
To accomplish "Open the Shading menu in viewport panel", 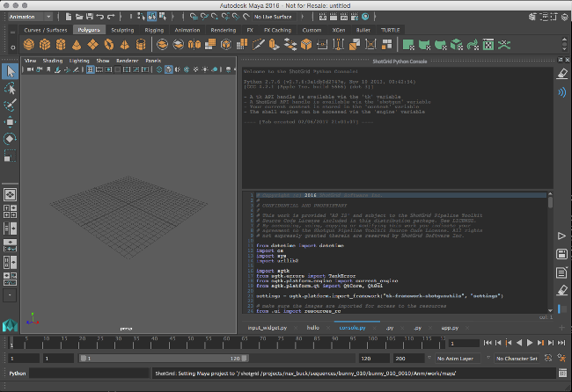I will (x=54, y=61).
